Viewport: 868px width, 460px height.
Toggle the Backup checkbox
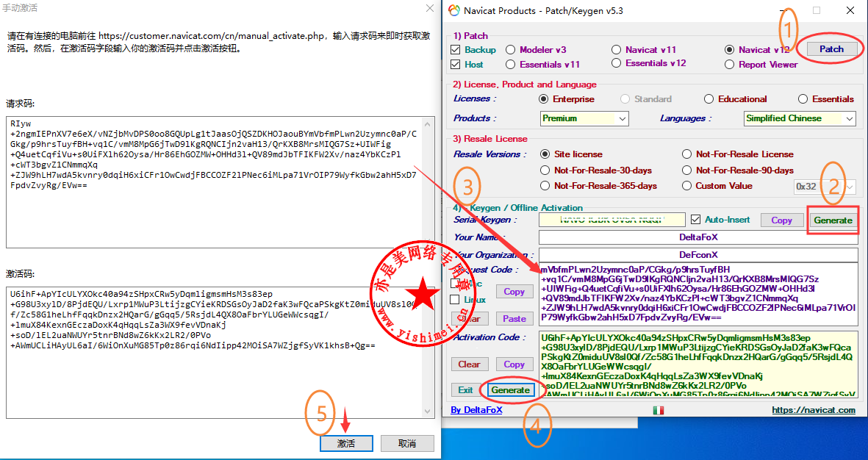(456, 50)
